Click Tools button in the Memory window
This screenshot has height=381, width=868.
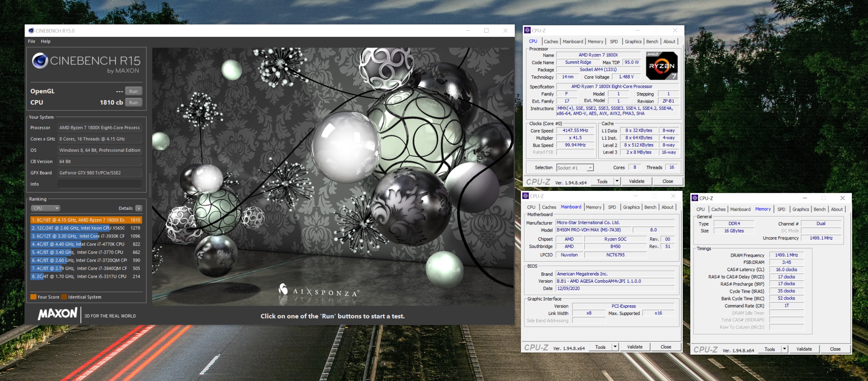click(769, 349)
